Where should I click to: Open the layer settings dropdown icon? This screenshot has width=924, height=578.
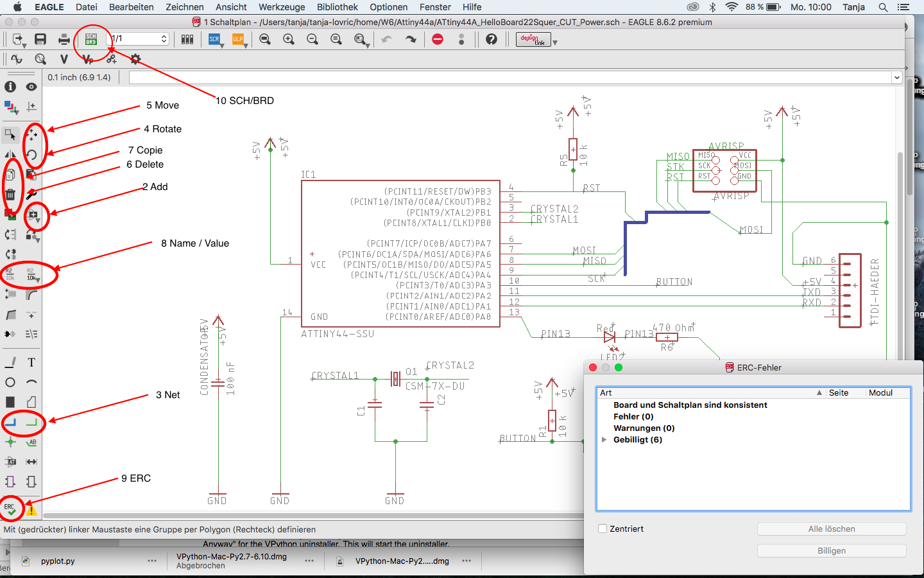pos(12,107)
